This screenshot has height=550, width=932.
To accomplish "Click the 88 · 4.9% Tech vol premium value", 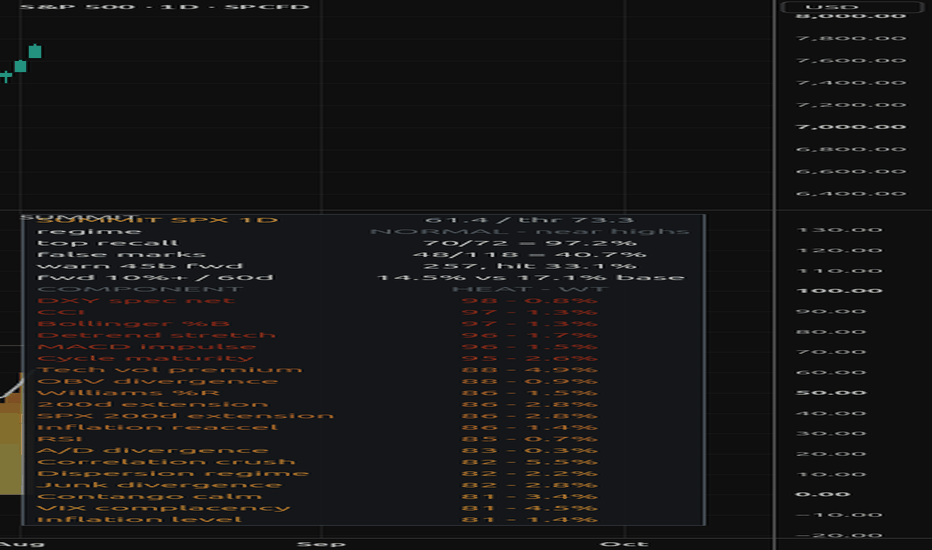I will coord(530,370).
